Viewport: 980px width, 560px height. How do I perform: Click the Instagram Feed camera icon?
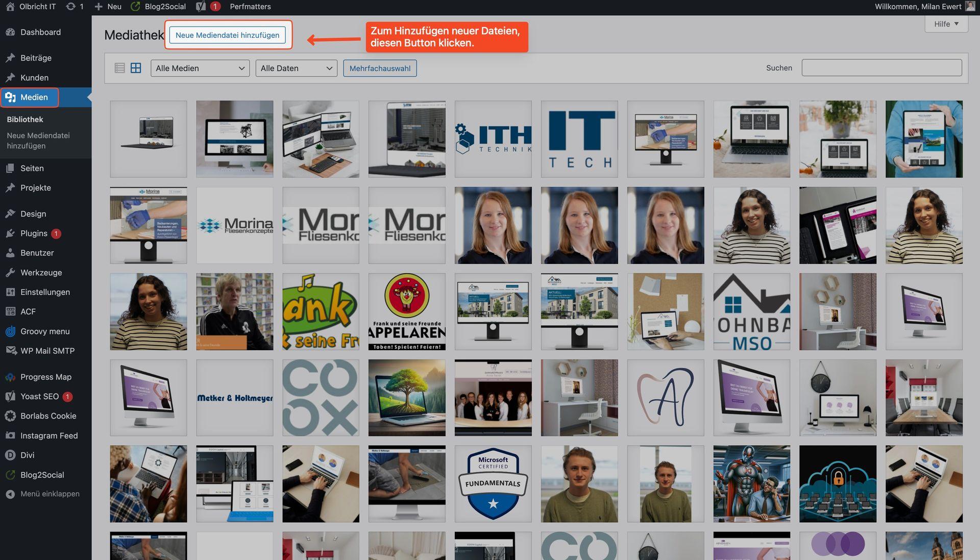pyautogui.click(x=10, y=435)
